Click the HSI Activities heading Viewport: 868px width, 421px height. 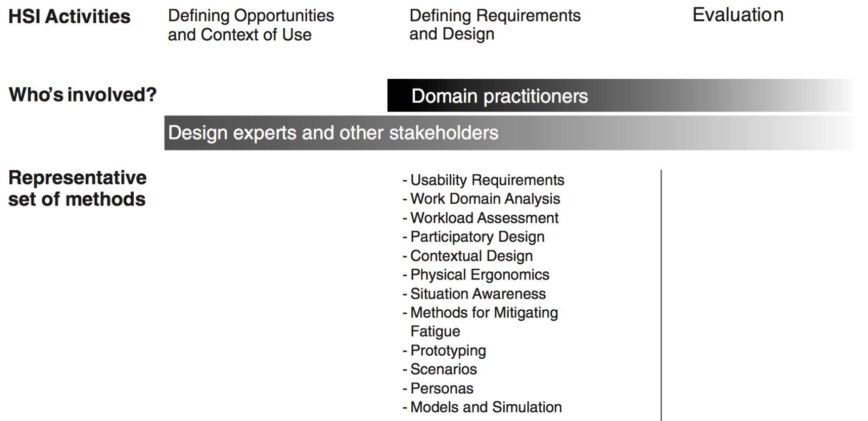tap(70, 17)
